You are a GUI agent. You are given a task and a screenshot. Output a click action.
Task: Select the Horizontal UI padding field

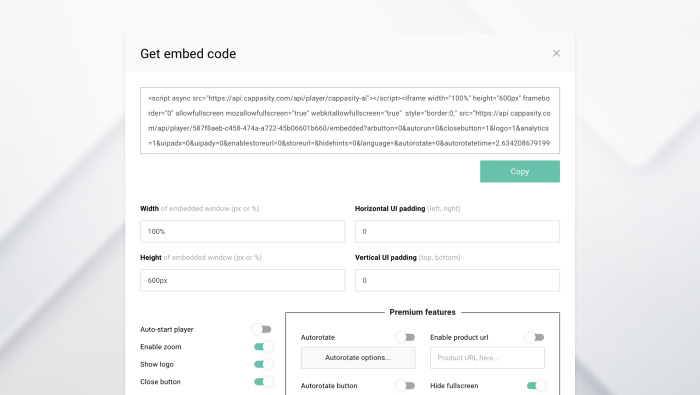[457, 231]
